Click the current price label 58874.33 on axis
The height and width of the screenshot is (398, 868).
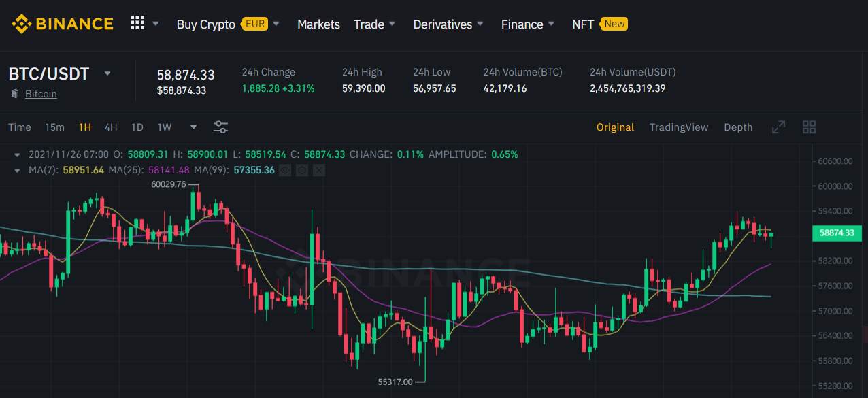point(837,233)
